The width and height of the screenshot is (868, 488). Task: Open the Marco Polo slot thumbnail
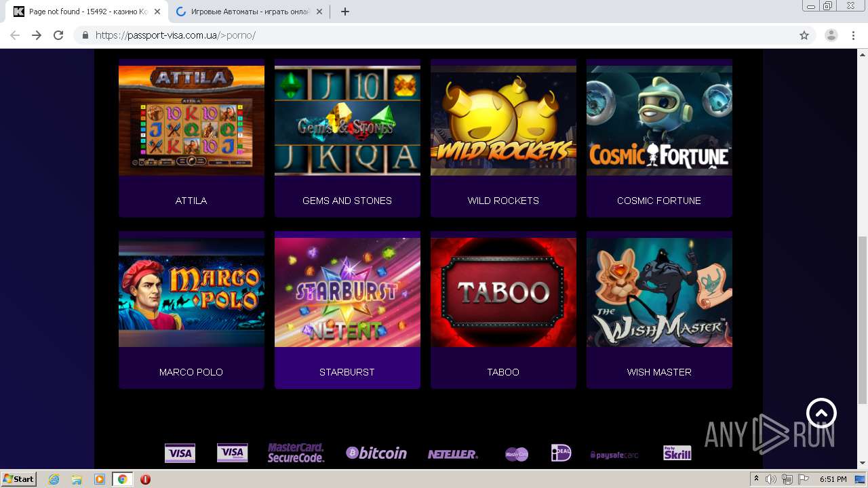click(x=191, y=292)
